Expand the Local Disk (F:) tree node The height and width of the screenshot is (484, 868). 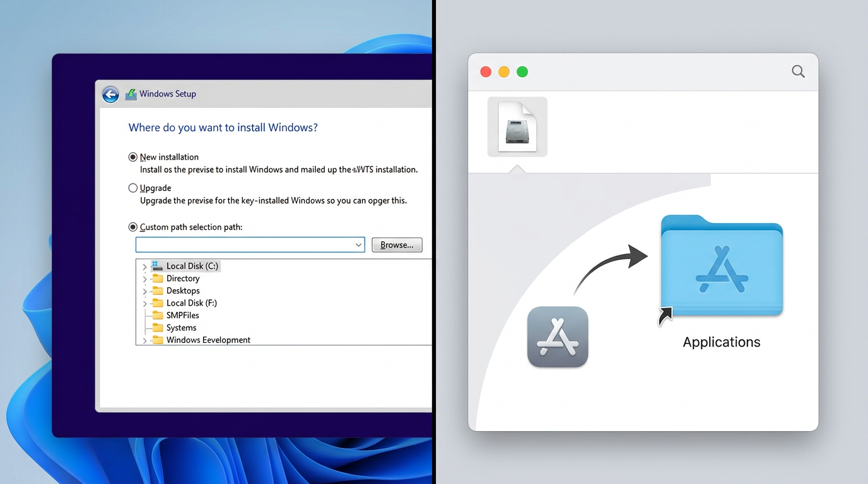click(x=144, y=303)
